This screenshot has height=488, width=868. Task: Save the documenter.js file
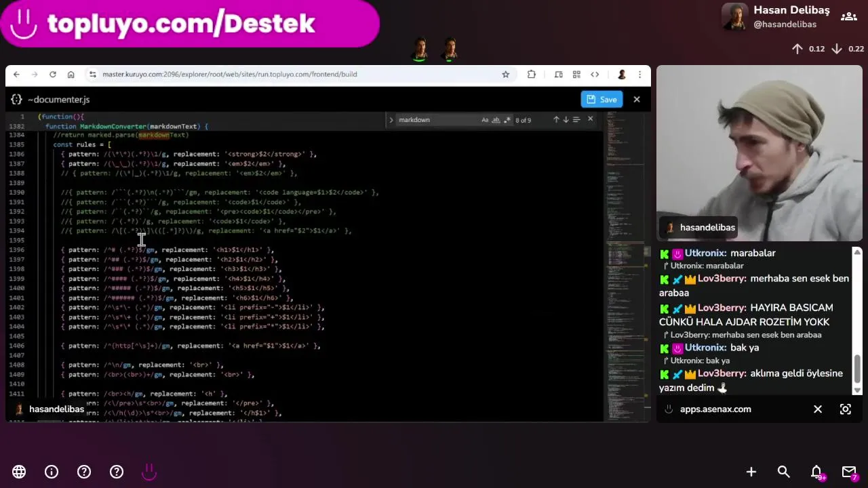[x=601, y=99]
